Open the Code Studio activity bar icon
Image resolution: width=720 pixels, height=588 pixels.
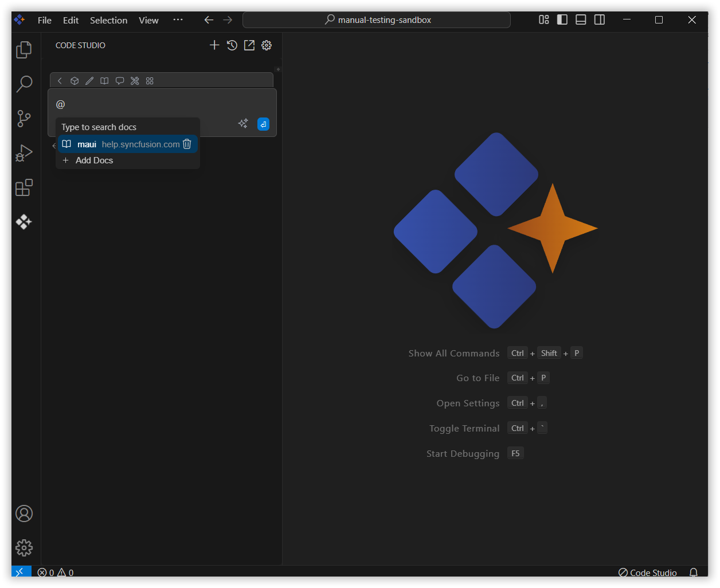(x=24, y=222)
